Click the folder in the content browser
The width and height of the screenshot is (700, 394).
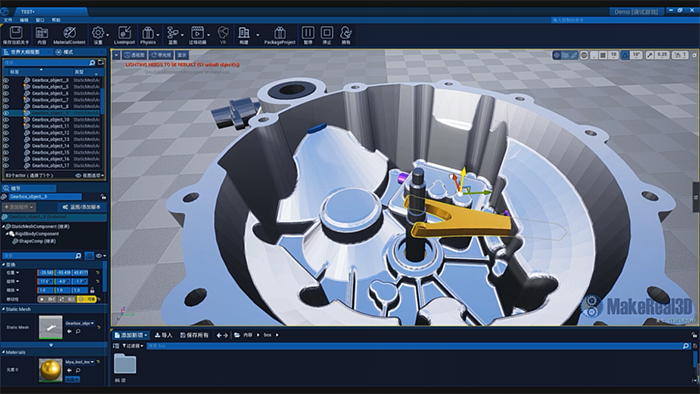tap(125, 364)
